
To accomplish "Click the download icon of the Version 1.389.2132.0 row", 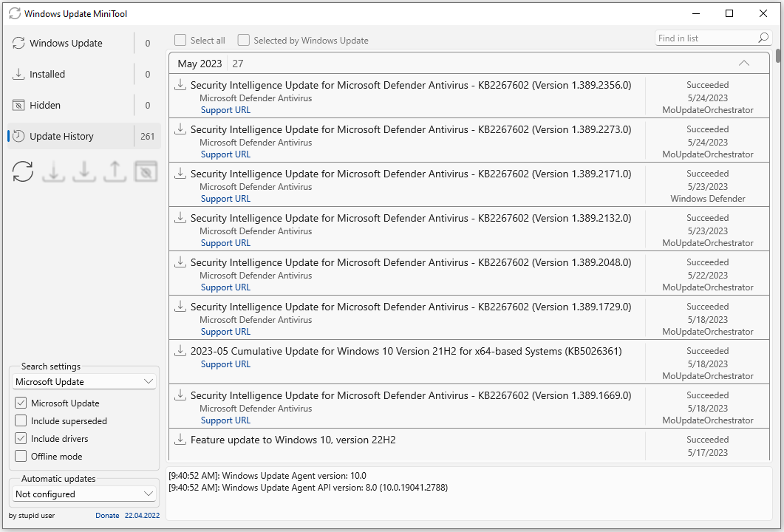I will [180, 217].
